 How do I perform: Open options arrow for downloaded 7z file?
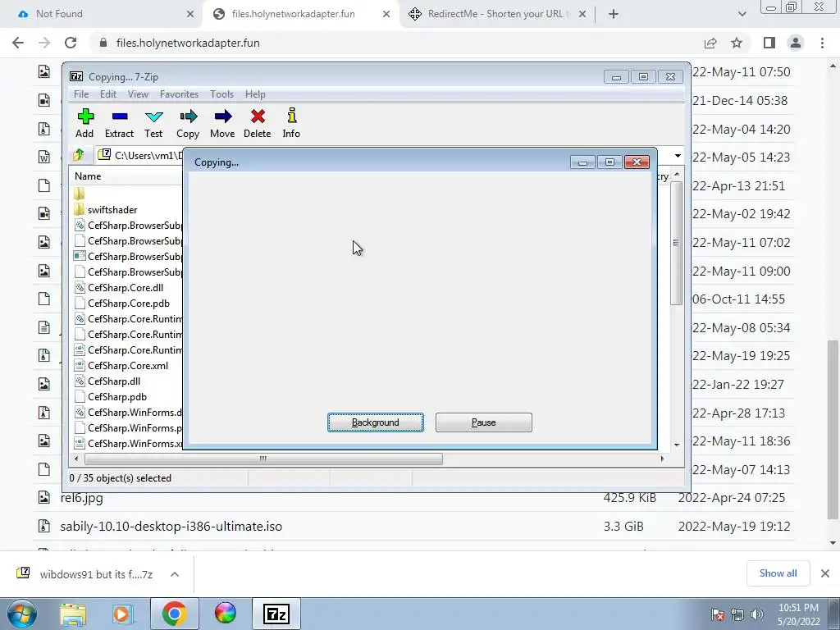175,574
